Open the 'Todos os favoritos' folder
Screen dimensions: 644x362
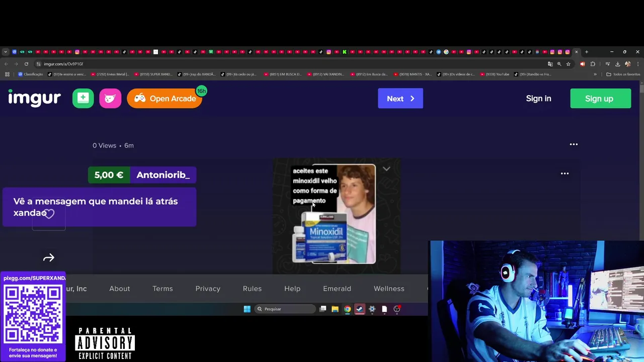point(623,74)
